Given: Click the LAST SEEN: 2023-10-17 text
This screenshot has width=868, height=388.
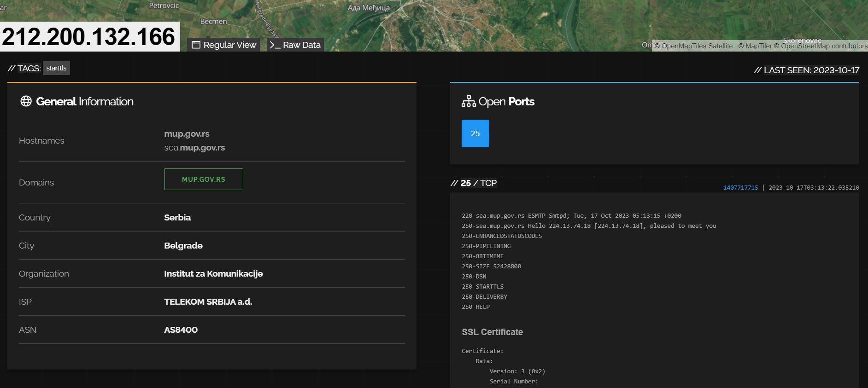Looking at the screenshot, I should (806, 70).
